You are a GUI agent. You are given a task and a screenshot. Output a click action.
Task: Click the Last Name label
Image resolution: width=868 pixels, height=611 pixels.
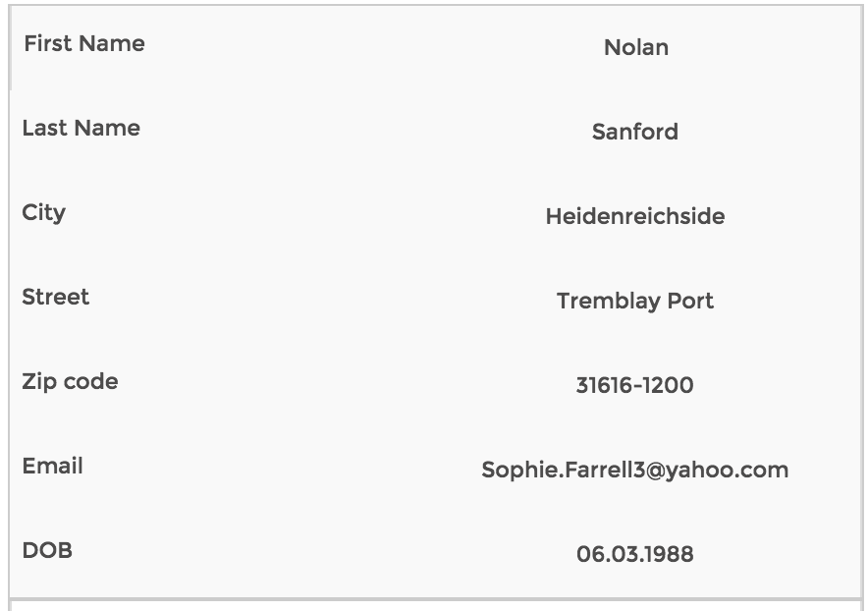81,128
